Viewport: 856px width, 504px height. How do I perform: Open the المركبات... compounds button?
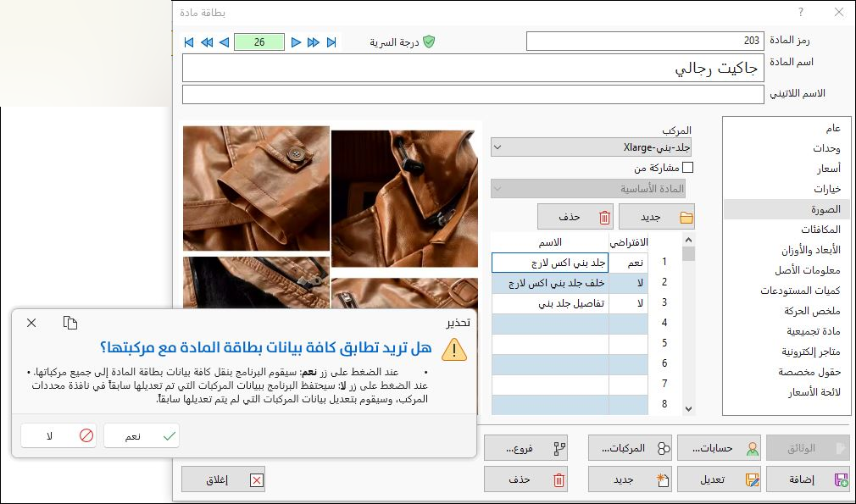coord(630,448)
